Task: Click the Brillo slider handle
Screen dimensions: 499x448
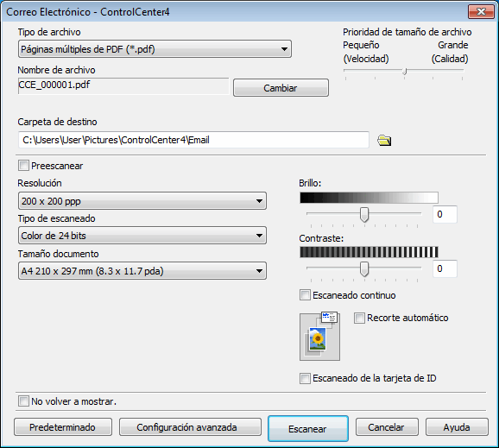Action: 364,214
